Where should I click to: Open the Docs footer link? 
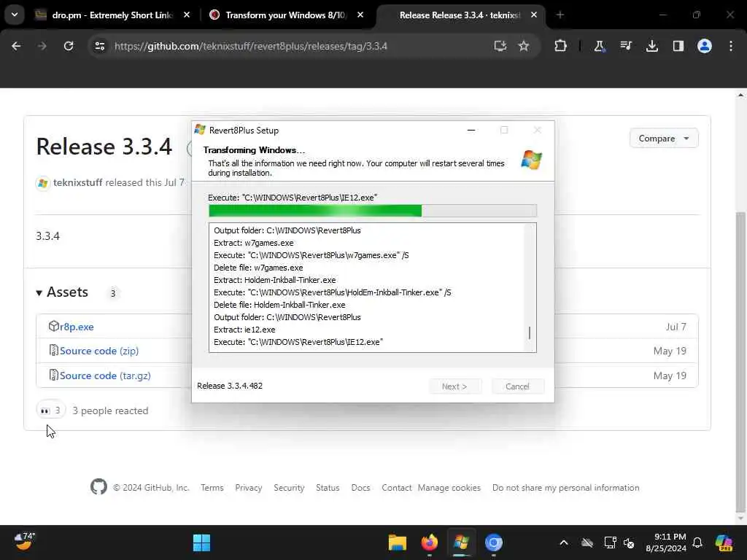(x=360, y=488)
